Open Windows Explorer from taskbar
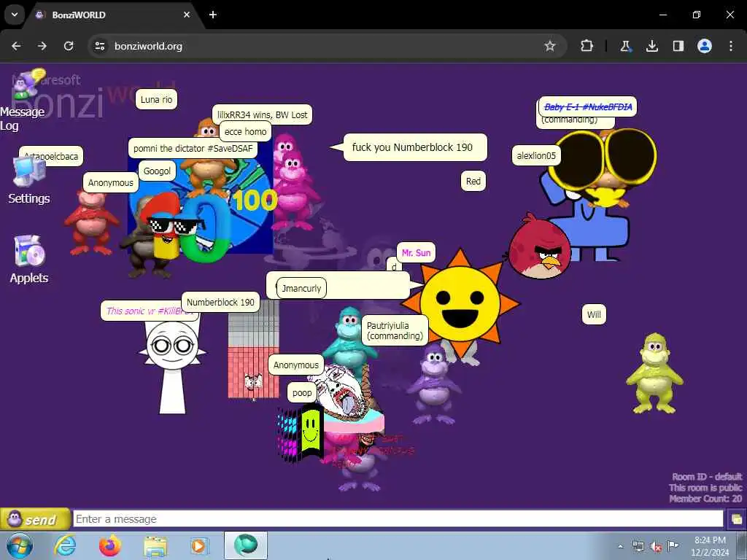The image size is (747, 560). pyautogui.click(x=155, y=545)
